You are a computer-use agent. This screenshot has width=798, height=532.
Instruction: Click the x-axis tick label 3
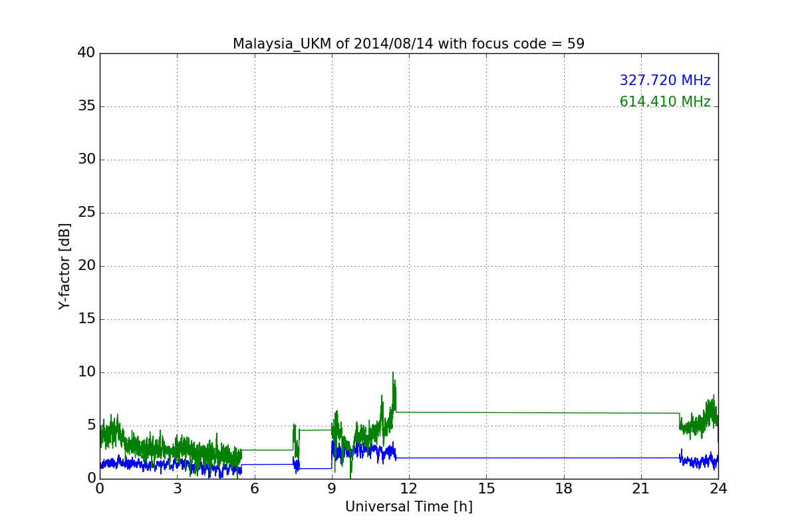tap(177, 489)
